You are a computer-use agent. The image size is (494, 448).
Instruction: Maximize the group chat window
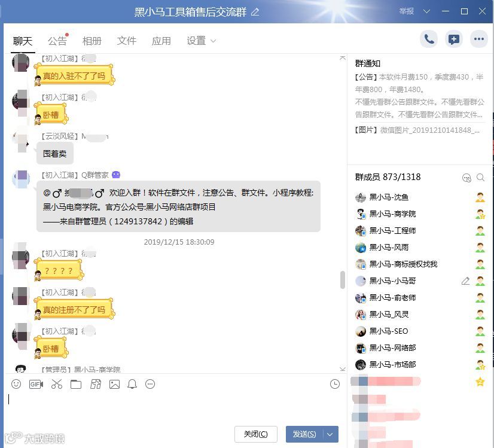[464, 11]
